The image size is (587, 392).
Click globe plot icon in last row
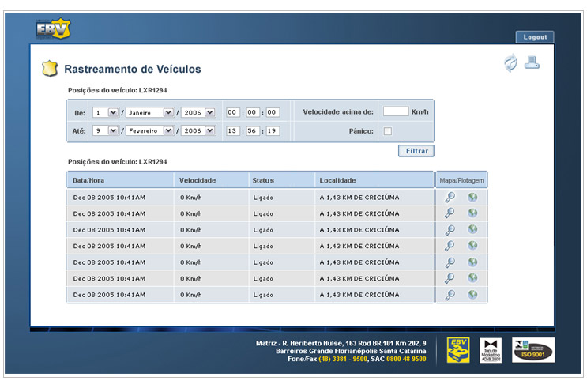472,295
